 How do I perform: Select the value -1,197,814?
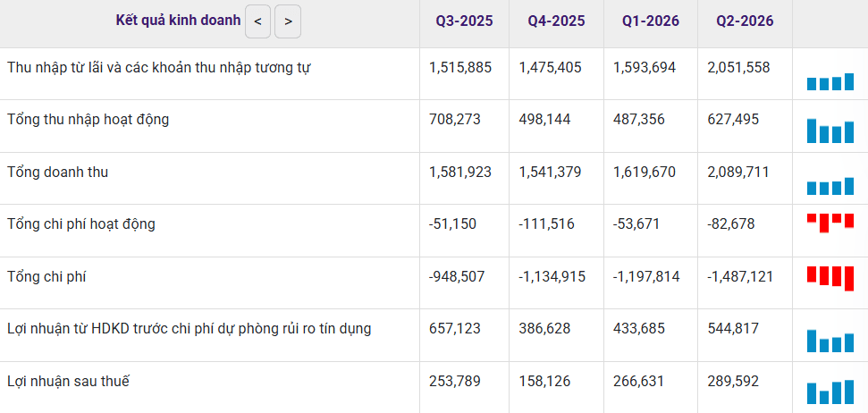pos(646,276)
